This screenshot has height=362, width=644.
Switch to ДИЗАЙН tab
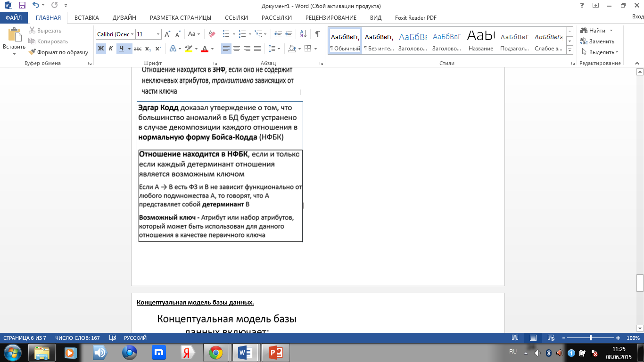pyautogui.click(x=124, y=18)
